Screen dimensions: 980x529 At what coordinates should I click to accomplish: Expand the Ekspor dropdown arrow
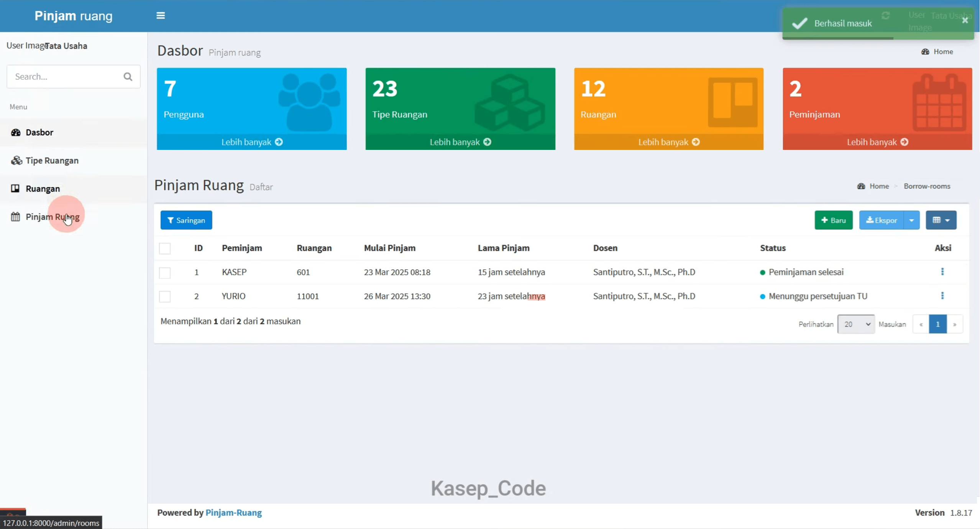912,220
